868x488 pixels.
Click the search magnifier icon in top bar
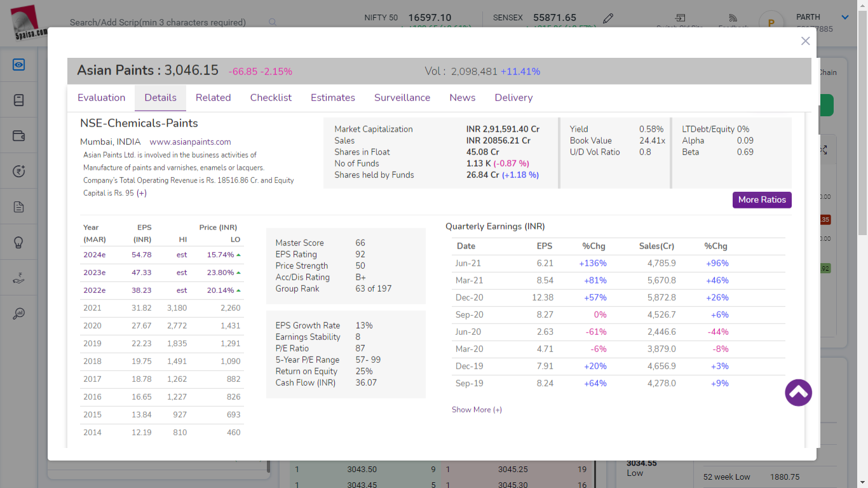tap(273, 22)
